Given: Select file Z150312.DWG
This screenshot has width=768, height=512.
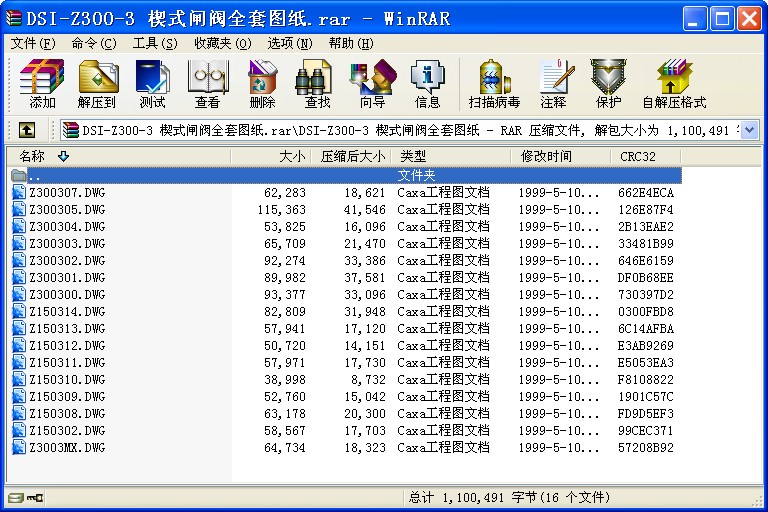Looking at the screenshot, I should pos(67,345).
